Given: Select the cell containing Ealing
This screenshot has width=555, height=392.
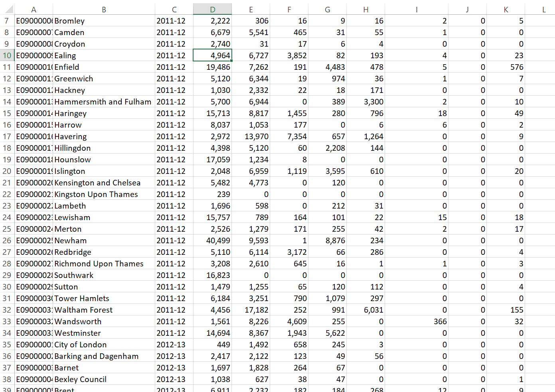Looking at the screenshot, I should point(104,55).
